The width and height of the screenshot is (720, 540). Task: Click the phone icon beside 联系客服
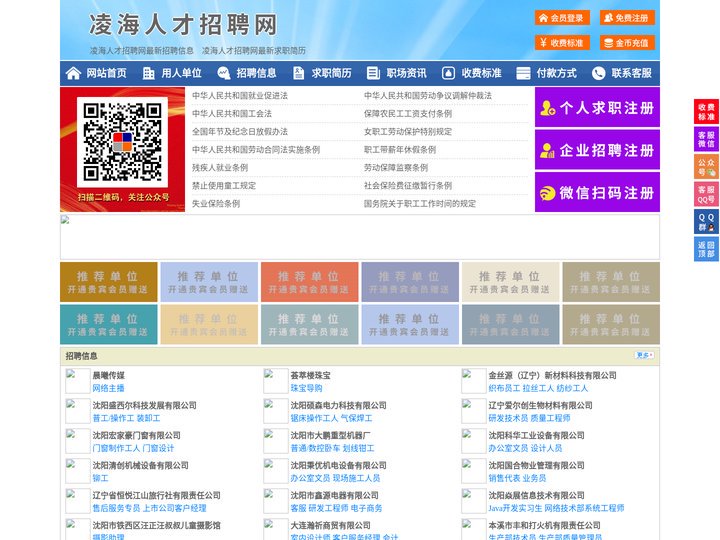(x=598, y=73)
